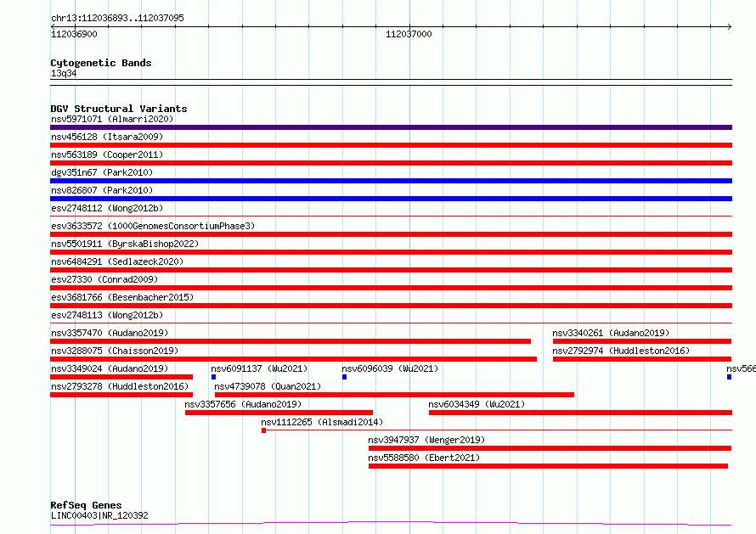Click nsv3357656 (Audano2019) variant label
The width and height of the screenshot is (756, 534).
tap(243, 404)
